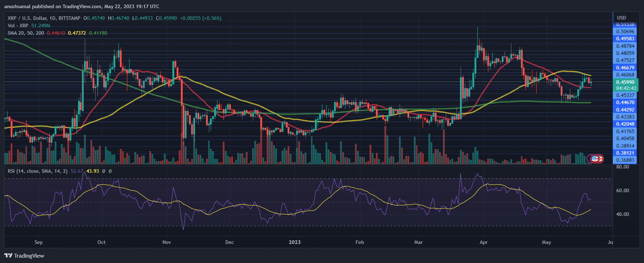Open the Vol · XRP indicator legend
This screenshot has width=644, height=263.
(x=18, y=25)
